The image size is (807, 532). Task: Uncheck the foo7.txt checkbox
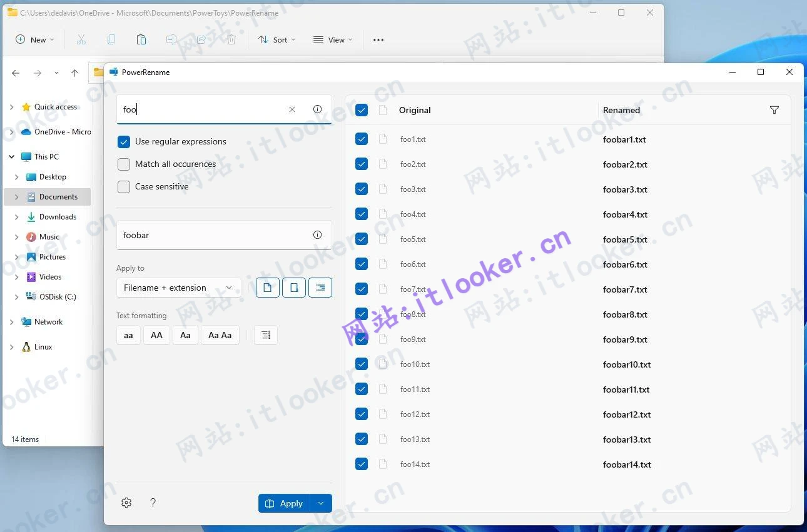362,289
